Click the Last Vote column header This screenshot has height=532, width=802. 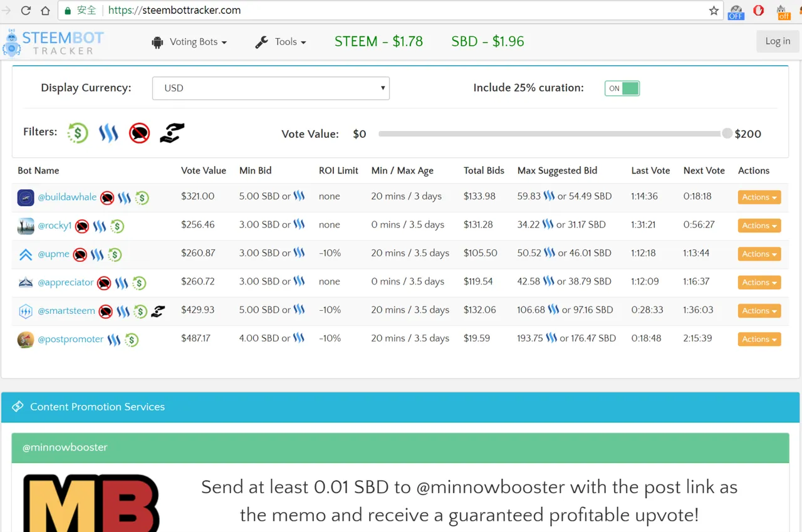[650, 170]
